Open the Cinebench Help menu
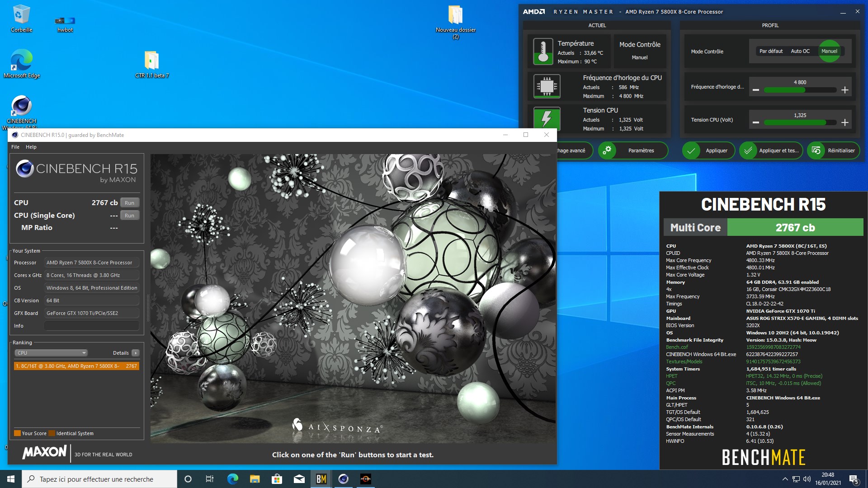The image size is (868, 488). (x=31, y=147)
